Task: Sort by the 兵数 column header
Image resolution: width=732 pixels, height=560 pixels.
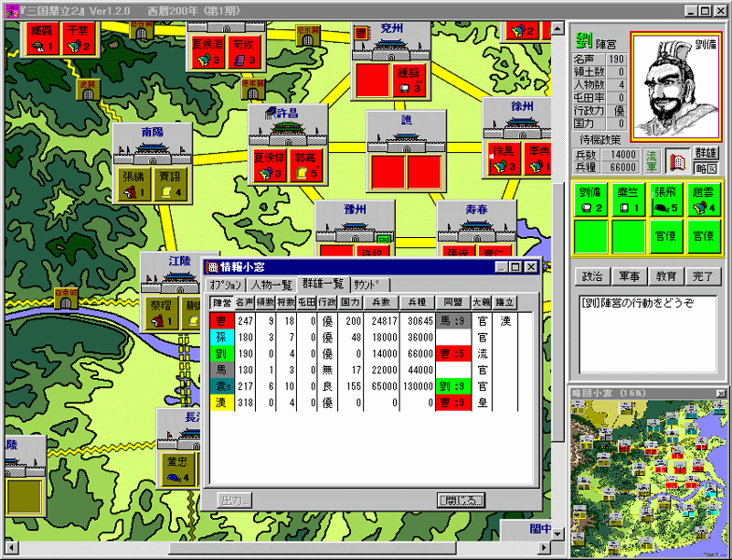Action: [x=381, y=302]
